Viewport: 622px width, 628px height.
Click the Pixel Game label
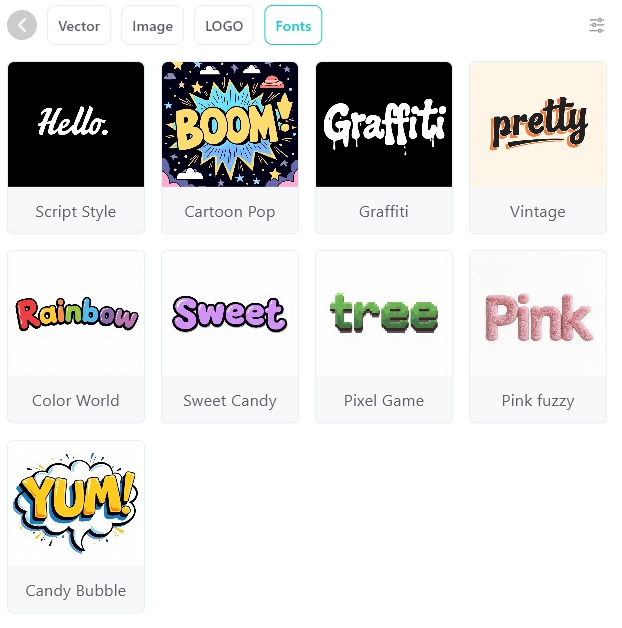click(x=384, y=401)
